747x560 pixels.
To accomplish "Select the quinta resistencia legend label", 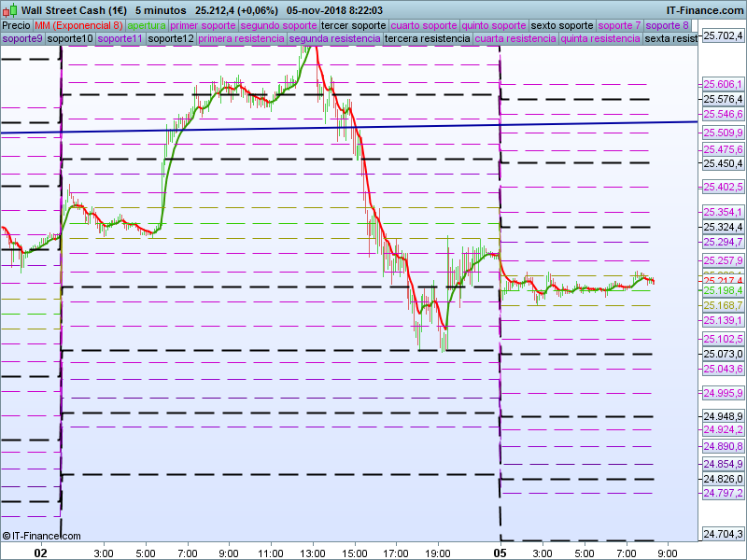I will tap(600, 39).
